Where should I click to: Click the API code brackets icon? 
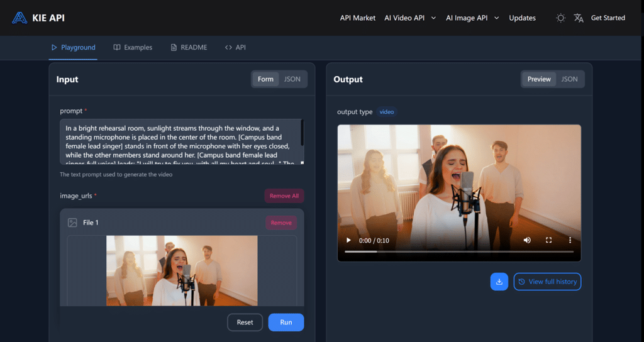click(228, 47)
